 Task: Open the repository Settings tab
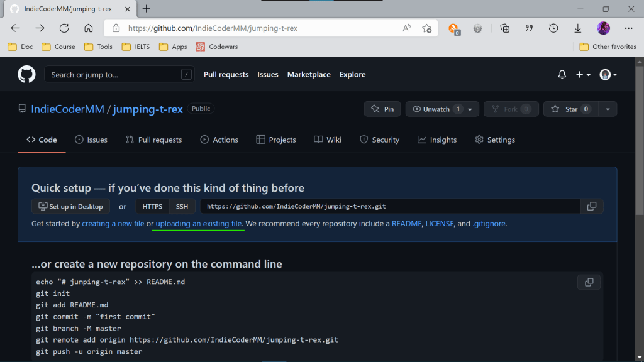[x=494, y=140]
